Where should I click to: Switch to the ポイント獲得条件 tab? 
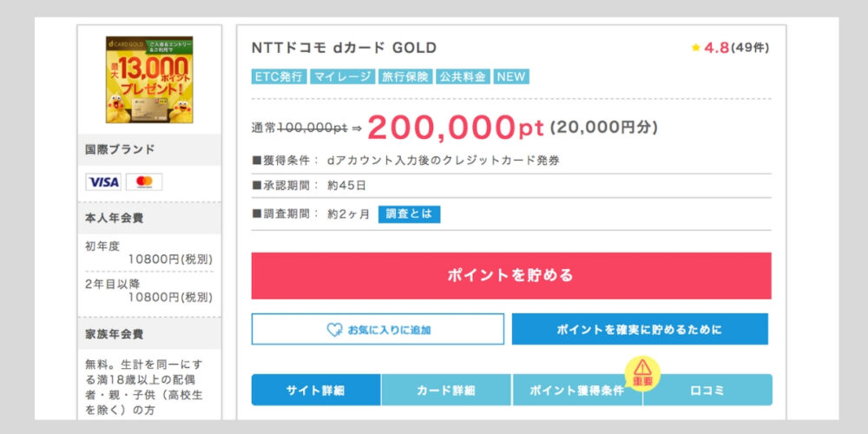pyautogui.click(x=577, y=390)
